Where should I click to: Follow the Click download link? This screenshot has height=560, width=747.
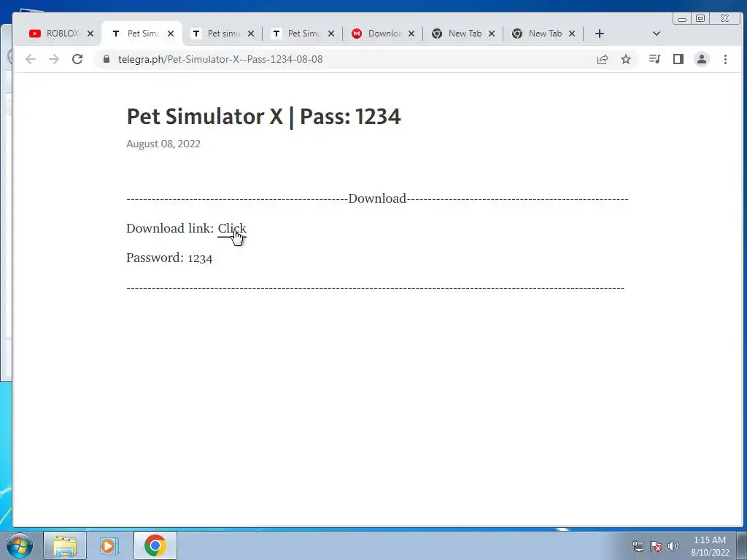tap(232, 228)
